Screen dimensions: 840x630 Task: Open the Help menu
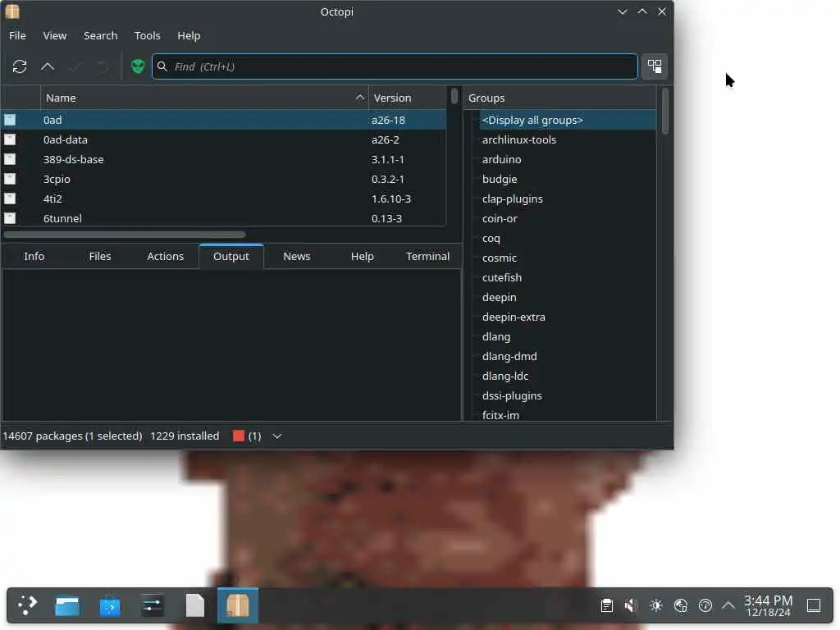pos(189,35)
